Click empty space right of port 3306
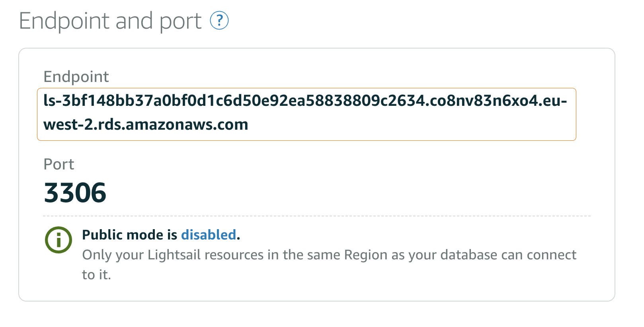 point(318,193)
